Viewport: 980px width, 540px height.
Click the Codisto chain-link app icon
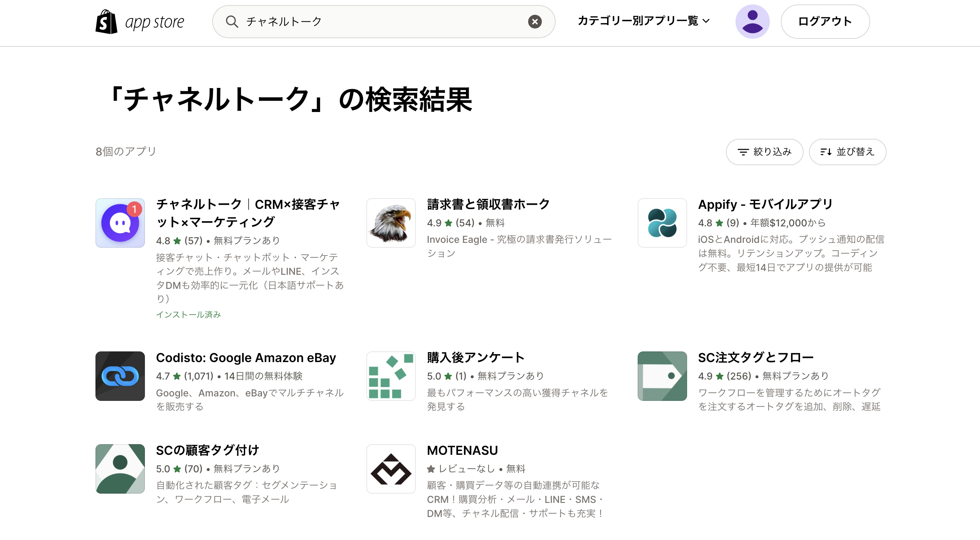[x=120, y=376]
